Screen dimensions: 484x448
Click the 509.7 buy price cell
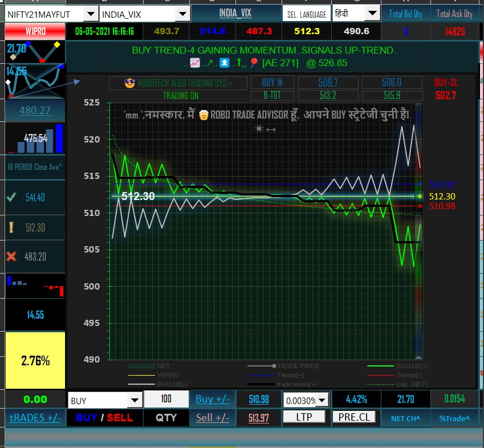point(328,83)
